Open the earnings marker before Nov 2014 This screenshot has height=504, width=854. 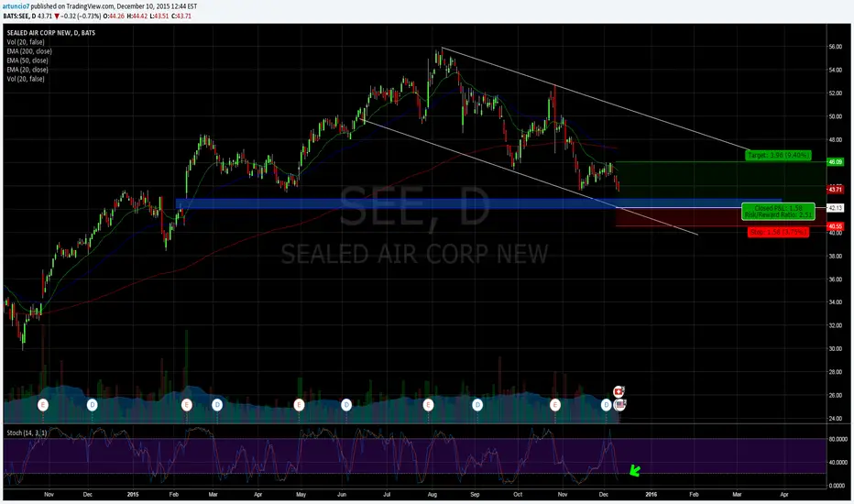42,405
